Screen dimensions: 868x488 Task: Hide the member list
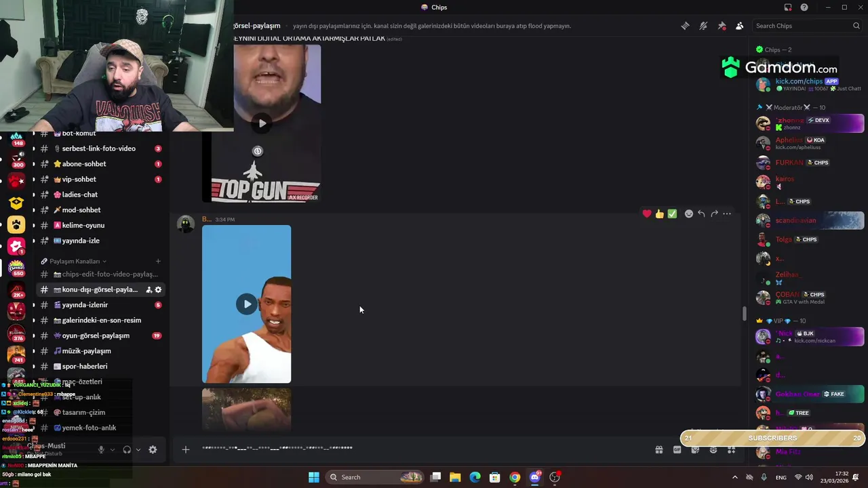pyautogui.click(x=740, y=26)
